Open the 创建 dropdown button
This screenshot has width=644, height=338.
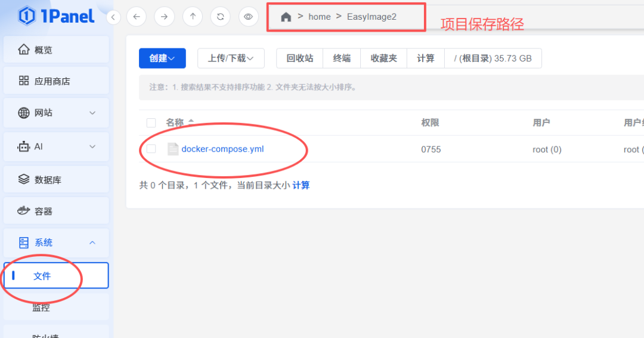[x=162, y=59]
